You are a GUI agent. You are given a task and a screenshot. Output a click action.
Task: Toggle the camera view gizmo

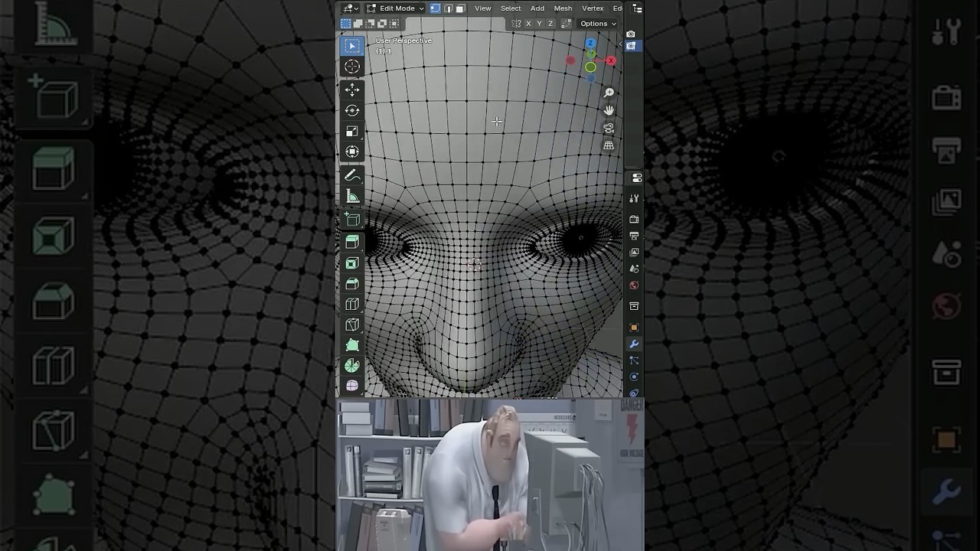point(609,129)
